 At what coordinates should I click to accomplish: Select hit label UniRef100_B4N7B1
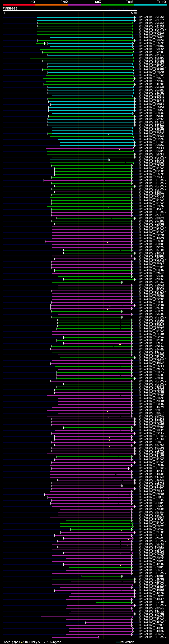tap(152, 590)
